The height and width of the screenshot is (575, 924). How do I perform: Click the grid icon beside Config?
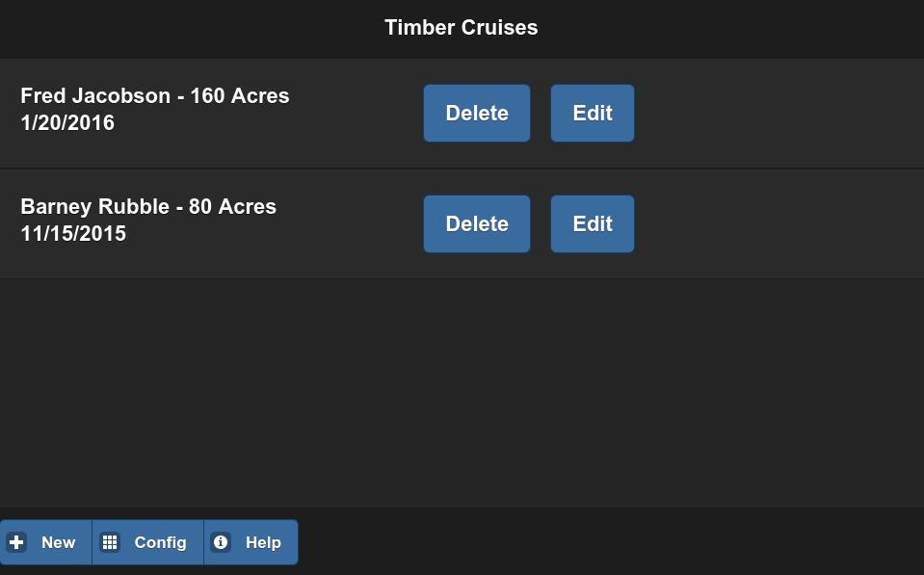click(x=110, y=542)
